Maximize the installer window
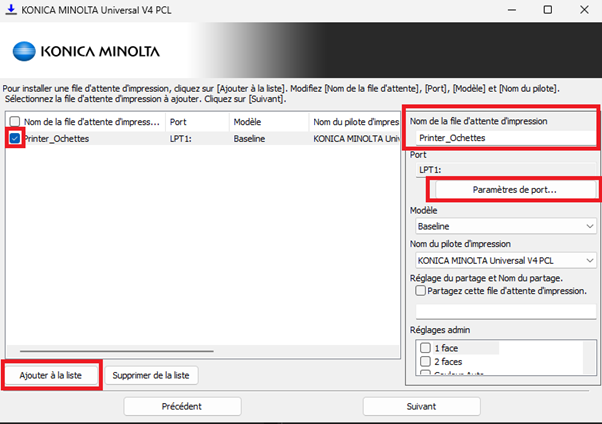 point(547,9)
